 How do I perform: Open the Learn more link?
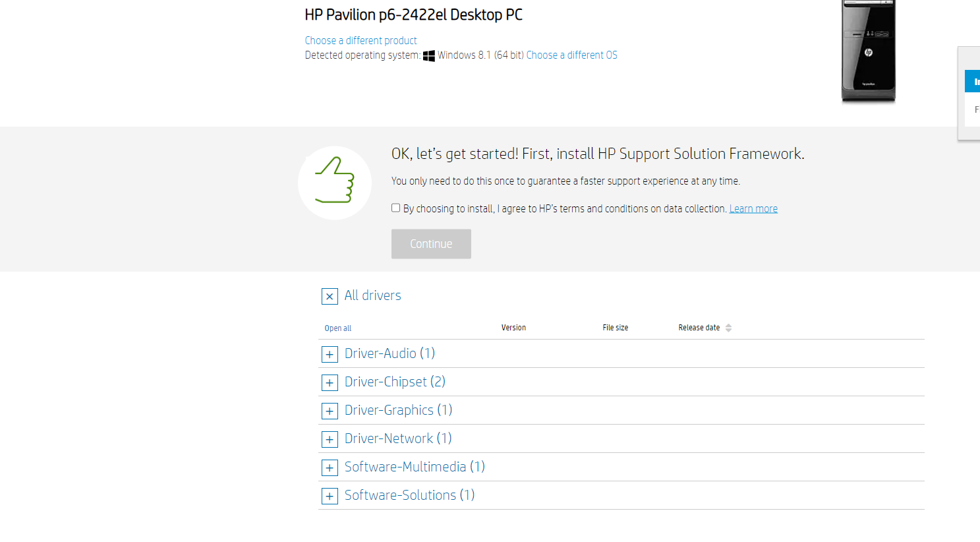pyautogui.click(x=753, y=209)
